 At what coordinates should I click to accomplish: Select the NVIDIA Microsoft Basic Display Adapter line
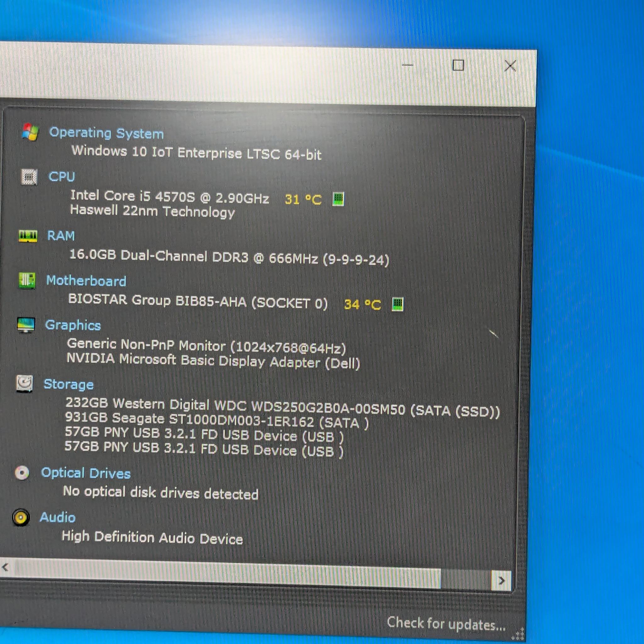(x=213, y=361)
